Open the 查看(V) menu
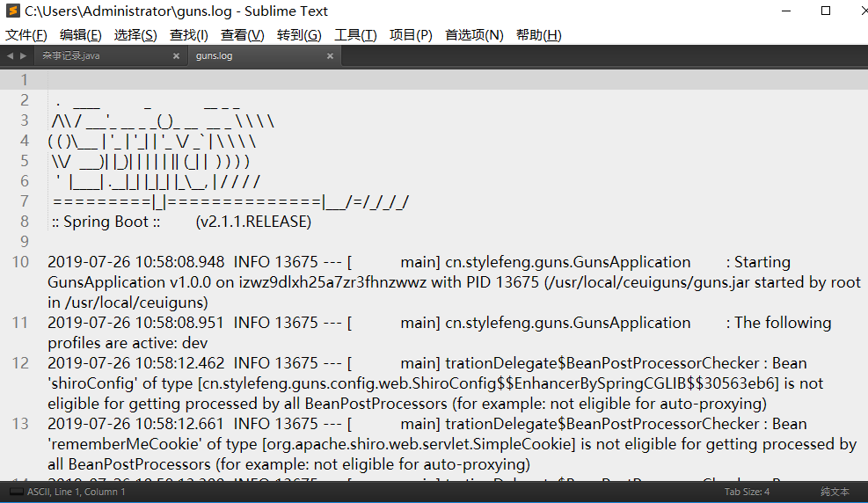868x503 pixels. (x=242, y=35)
